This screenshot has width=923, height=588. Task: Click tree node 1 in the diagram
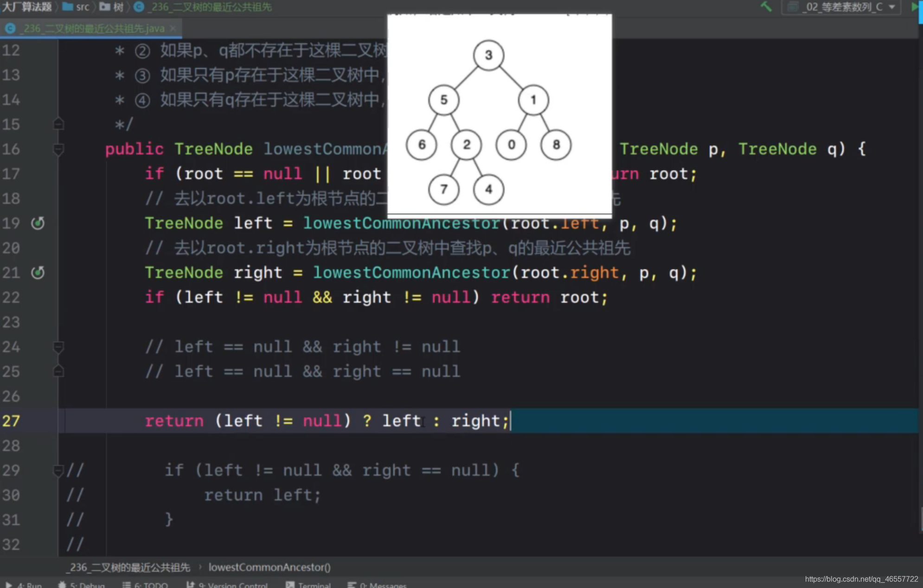533,100
